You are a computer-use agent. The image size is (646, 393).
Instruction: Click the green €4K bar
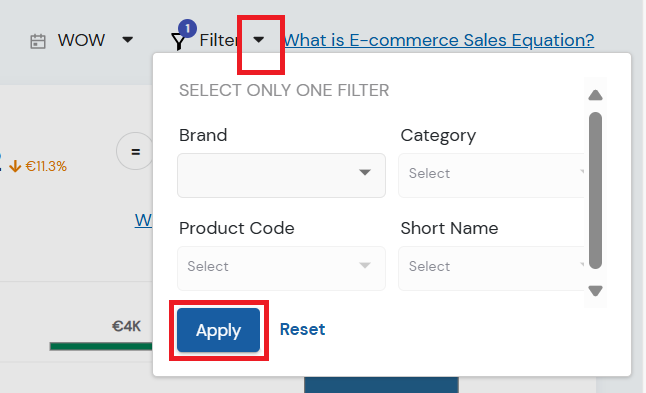[101, 346]
